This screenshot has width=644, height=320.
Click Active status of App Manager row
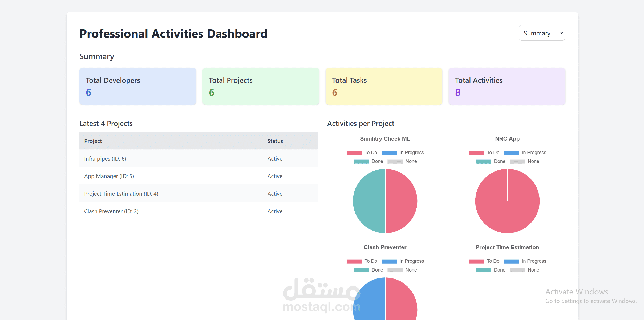click(275, 176)
